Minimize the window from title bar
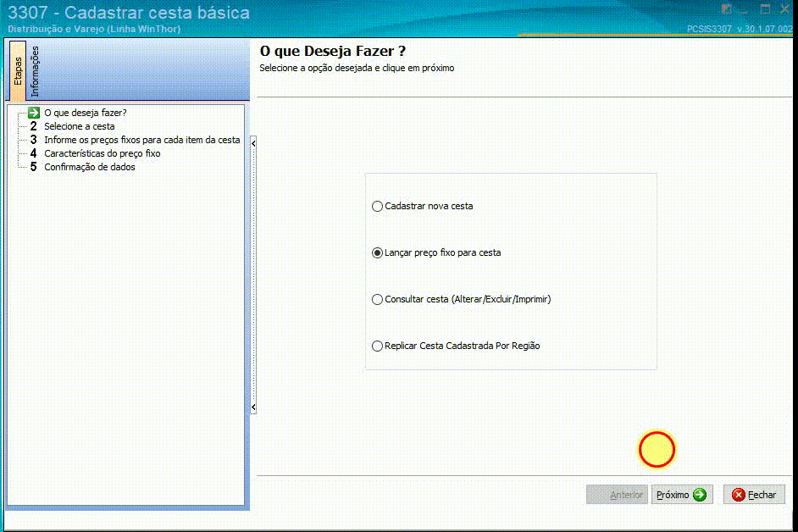 (x=745, y=10)
